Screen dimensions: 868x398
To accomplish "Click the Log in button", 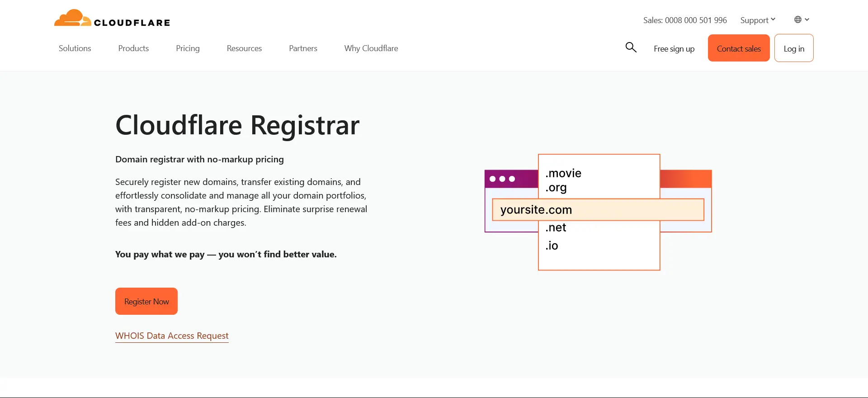I will coord(794,48).
